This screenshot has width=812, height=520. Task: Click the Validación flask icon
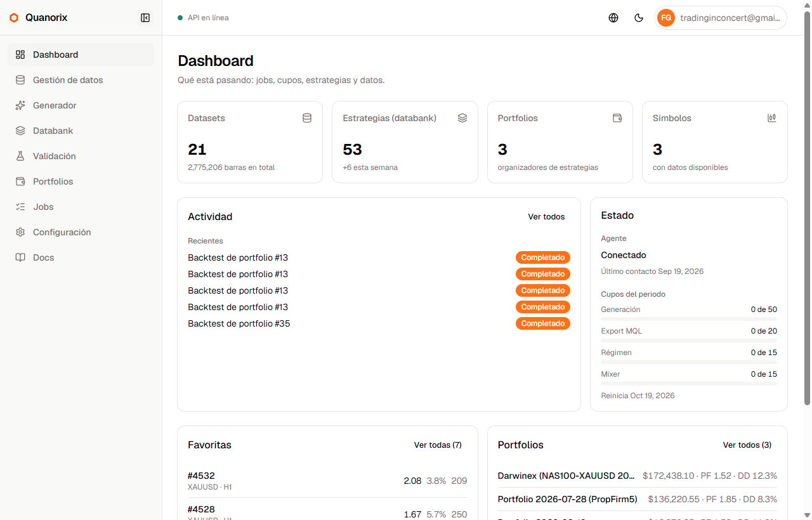pos(20,156)
